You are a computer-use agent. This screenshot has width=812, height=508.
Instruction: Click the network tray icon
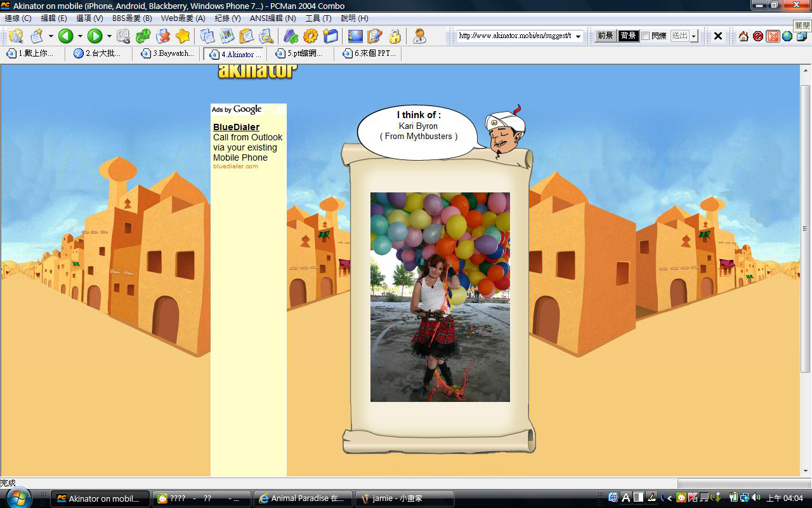coord(745,498)
